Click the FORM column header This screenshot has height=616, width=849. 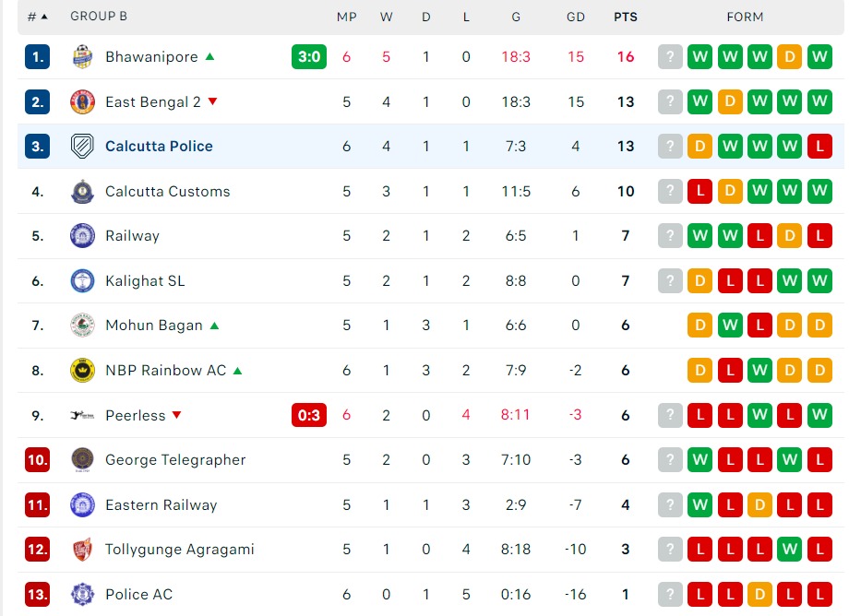(745, 17)
